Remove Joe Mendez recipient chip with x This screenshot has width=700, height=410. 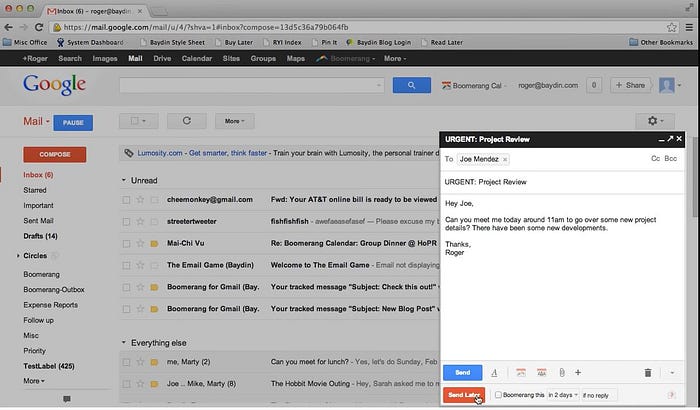(505, 159)
